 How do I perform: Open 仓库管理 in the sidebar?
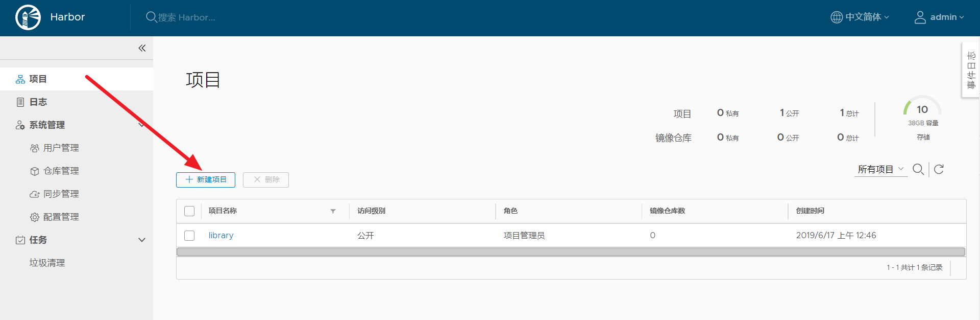pos(61,171)
